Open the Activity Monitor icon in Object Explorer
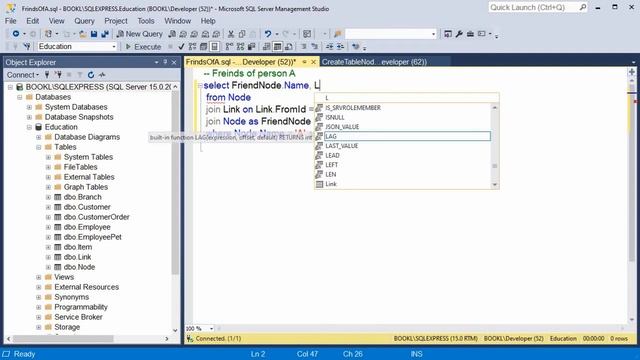The image size is (640, 360). click(102, 75)
